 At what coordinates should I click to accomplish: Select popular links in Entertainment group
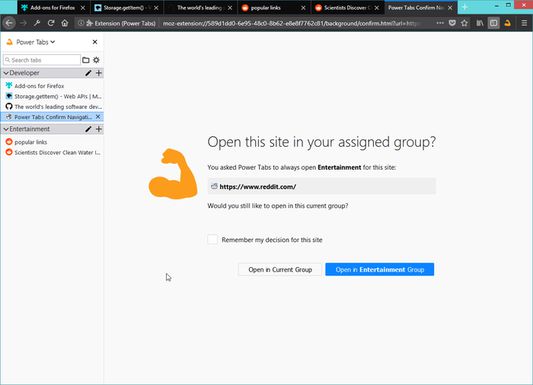pyautogui.click(x=52, y=142)
